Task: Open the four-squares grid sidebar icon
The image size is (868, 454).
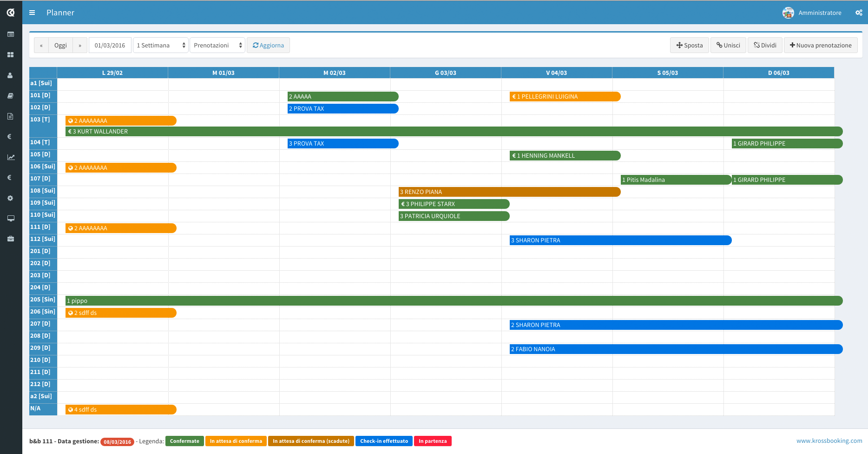Action: coord(11,55)
